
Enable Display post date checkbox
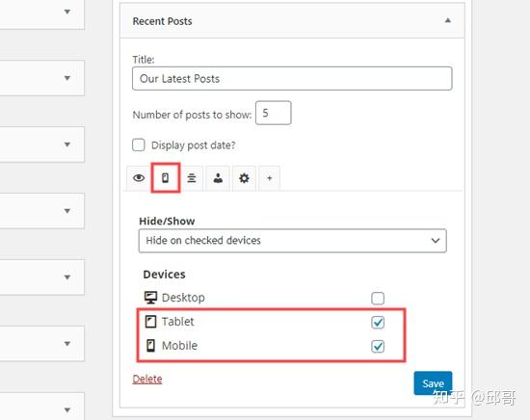[x=139, y=144]
